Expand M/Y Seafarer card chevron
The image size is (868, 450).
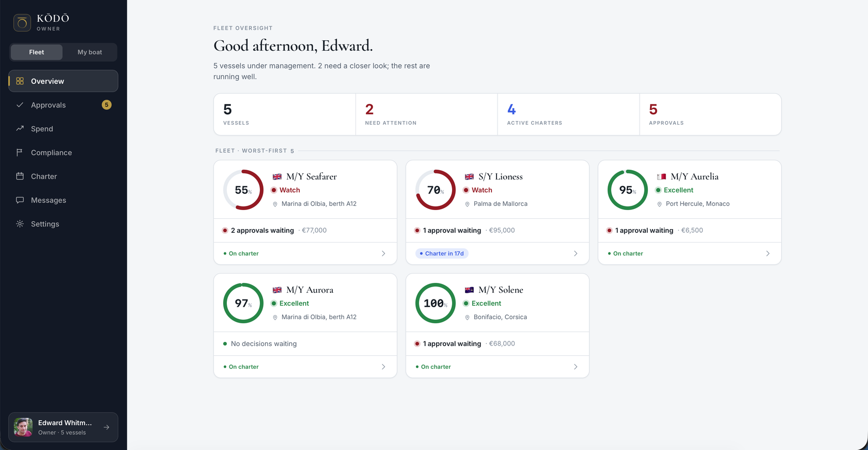[x=383, y=253]
